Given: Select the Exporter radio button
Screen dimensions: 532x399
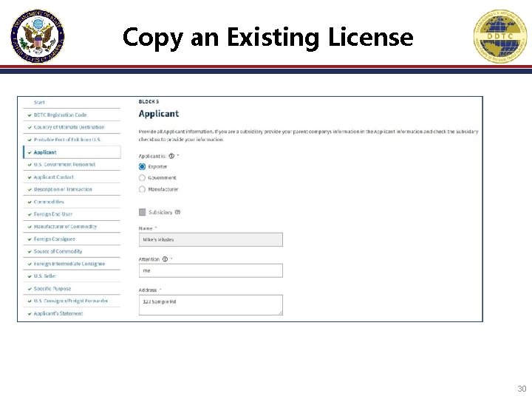Looking at the screenshot, I should pyautogui.click(x=142, y=166).
